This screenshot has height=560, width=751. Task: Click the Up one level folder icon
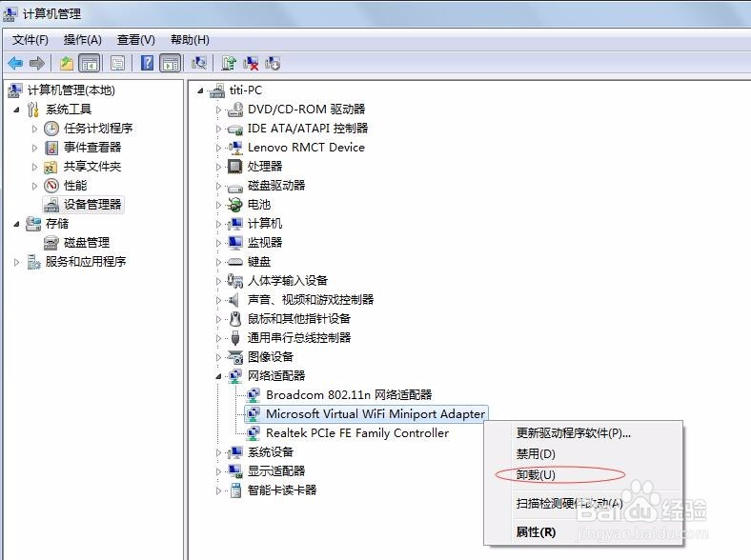point(67,63)
